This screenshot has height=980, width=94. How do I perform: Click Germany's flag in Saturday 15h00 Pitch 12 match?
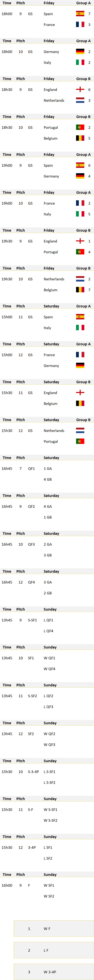coord(80,366)
